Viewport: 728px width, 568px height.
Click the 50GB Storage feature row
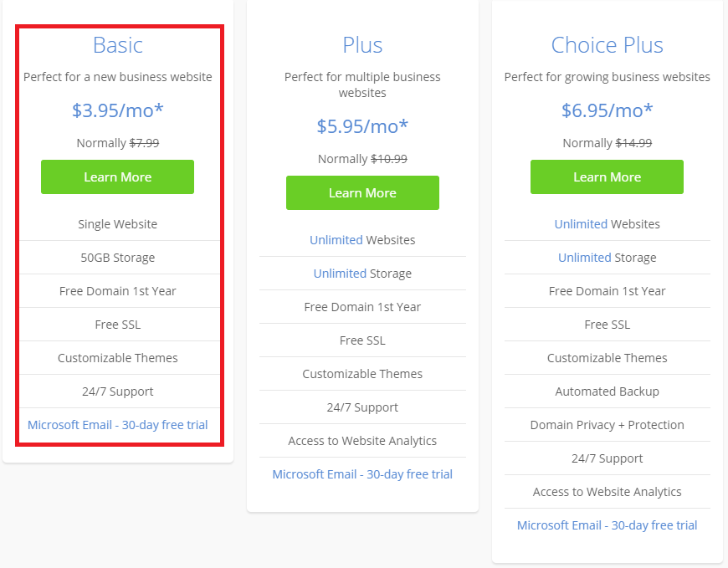click(117, 258)
